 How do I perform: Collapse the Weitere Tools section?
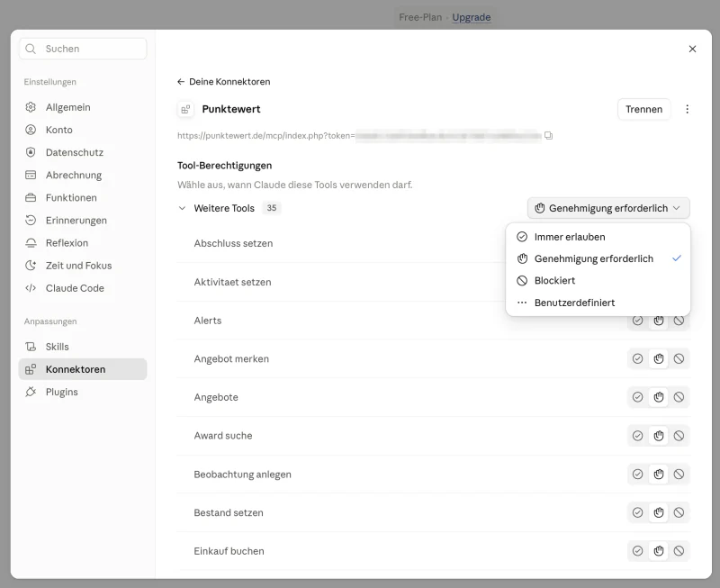pos(183,208)
